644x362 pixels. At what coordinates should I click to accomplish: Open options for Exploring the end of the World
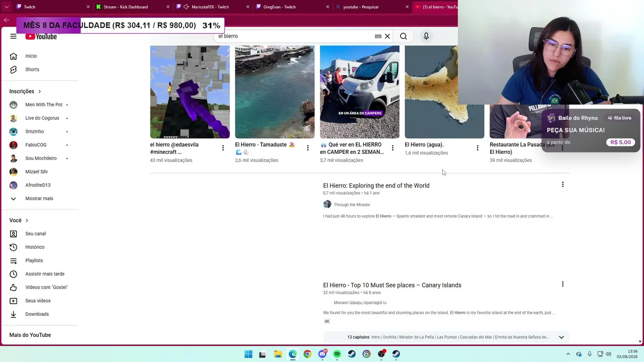tap(562, 185)
